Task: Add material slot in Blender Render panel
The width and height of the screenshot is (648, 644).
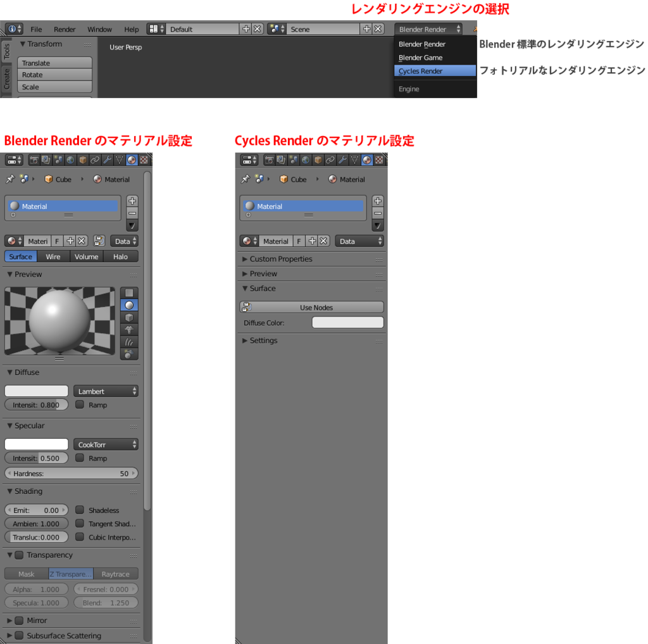Action: tap(132, 201)
